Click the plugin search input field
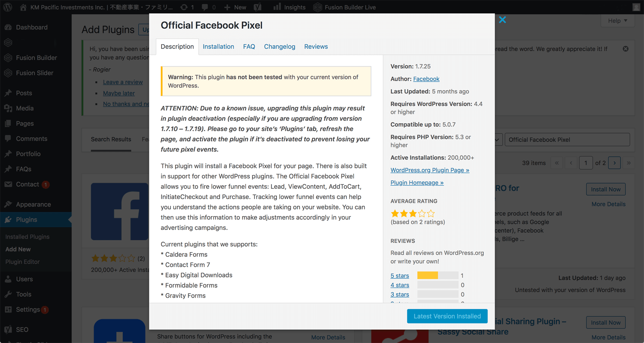The height and width of the screenshot is (343, 644). (x=567, y=139)
